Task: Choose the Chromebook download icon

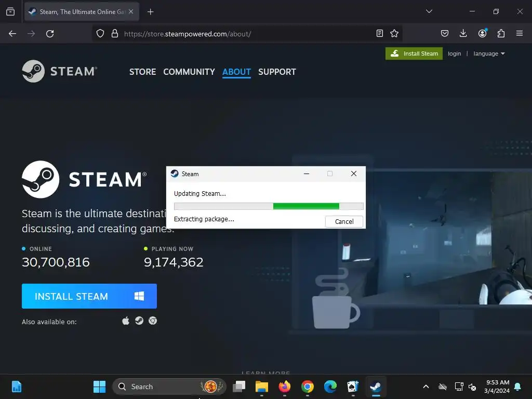Action: pos(153,321)
